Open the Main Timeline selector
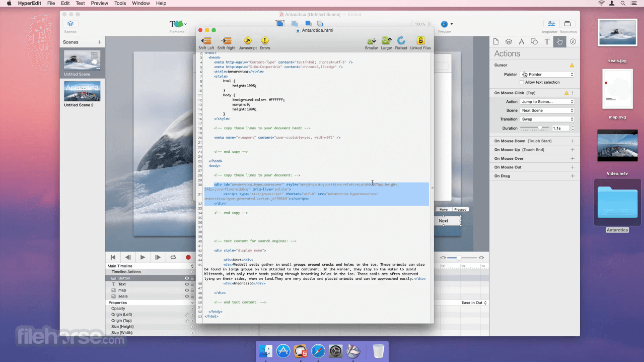 150,266
